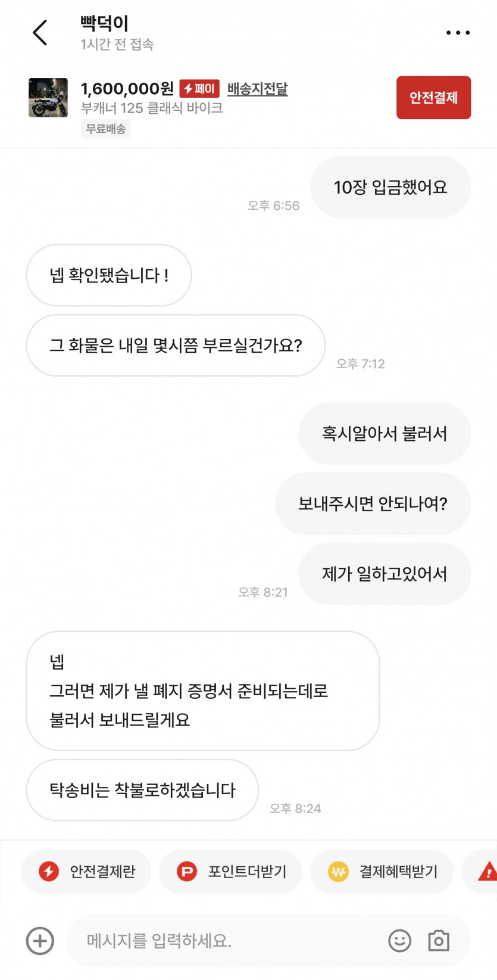This screenshot has width=497, height=980.
Task: Tap the 무료배송 tag
Action: [x=106, y=129]
